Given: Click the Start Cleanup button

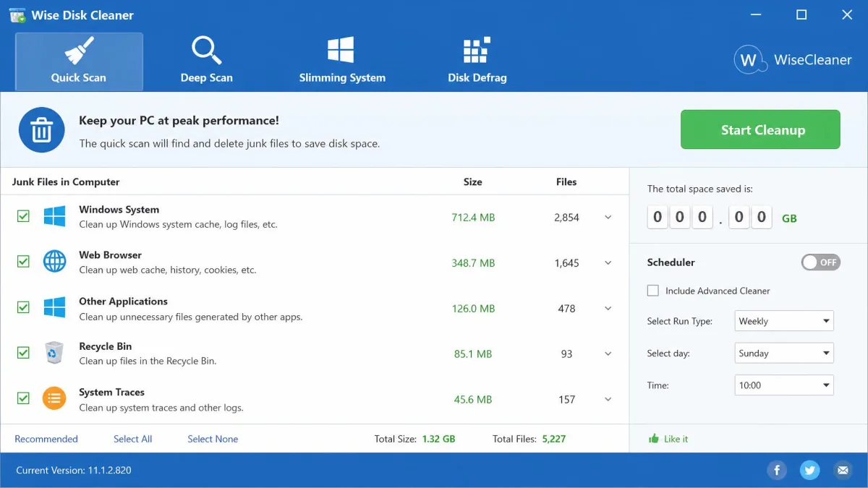Looking at the screenshot, I should pyautogui.click(x=760, y=129).
